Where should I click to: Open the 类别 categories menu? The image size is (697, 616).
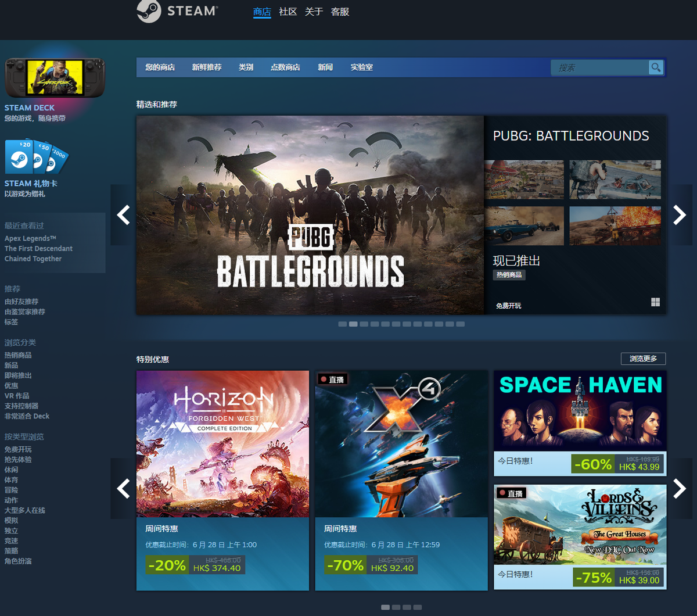point(246,67)
